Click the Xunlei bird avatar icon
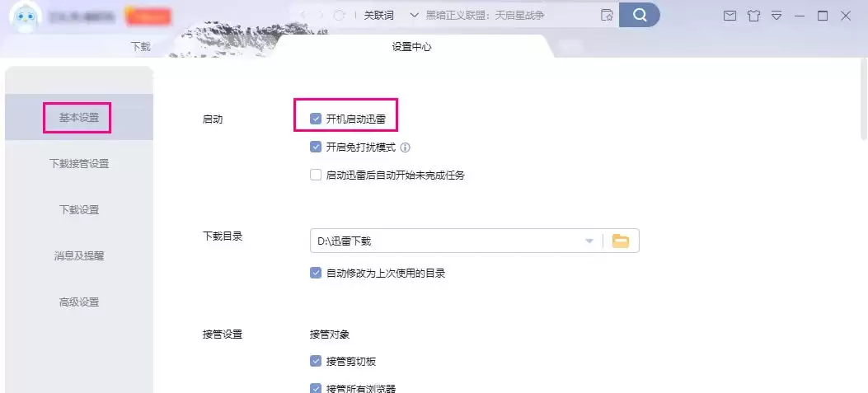The height and width of the screenshot is (393, 868). coord(25,17)
